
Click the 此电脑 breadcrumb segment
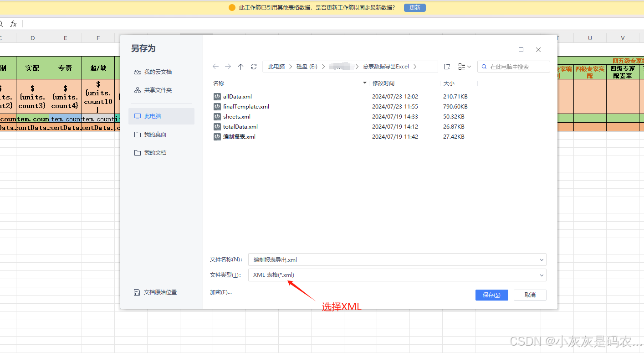click(276, 67)
